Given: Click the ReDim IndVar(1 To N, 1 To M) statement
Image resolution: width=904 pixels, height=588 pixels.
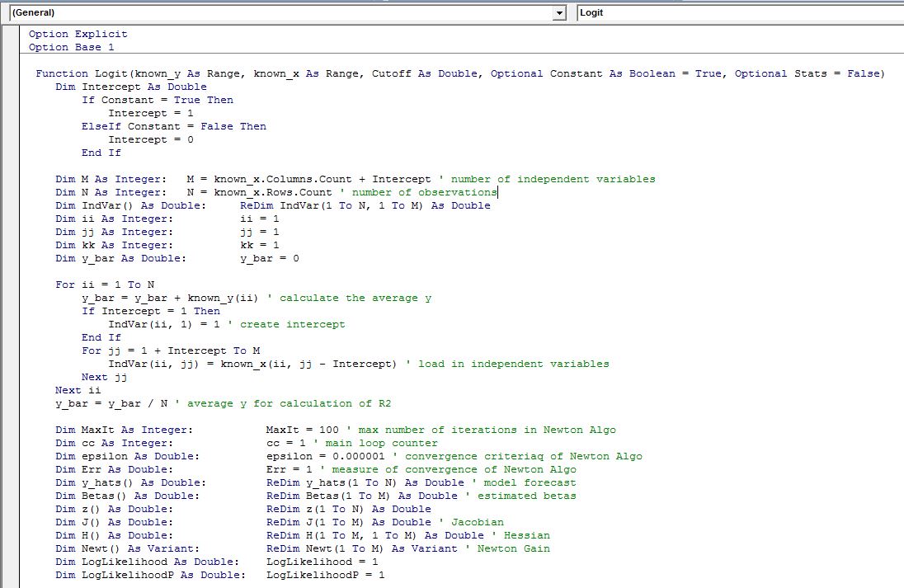Looking at the screenshot, I should (x=365, y=205).
